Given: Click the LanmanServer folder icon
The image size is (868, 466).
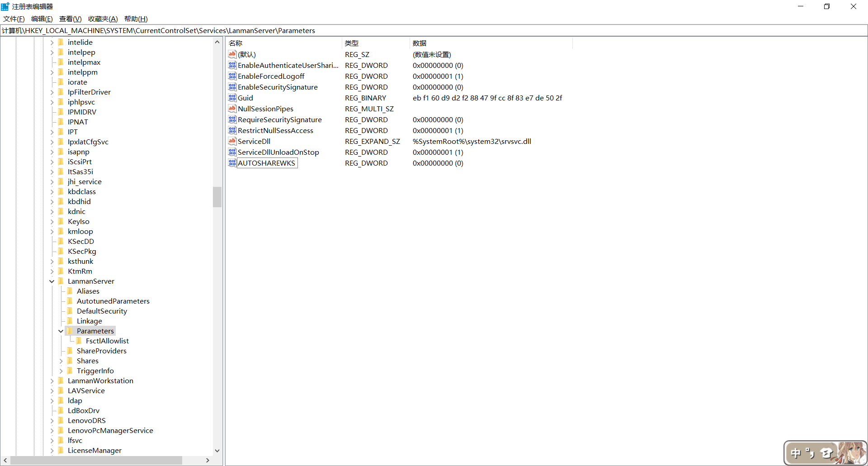Looking at the screenshot, I should pos(61,281).
